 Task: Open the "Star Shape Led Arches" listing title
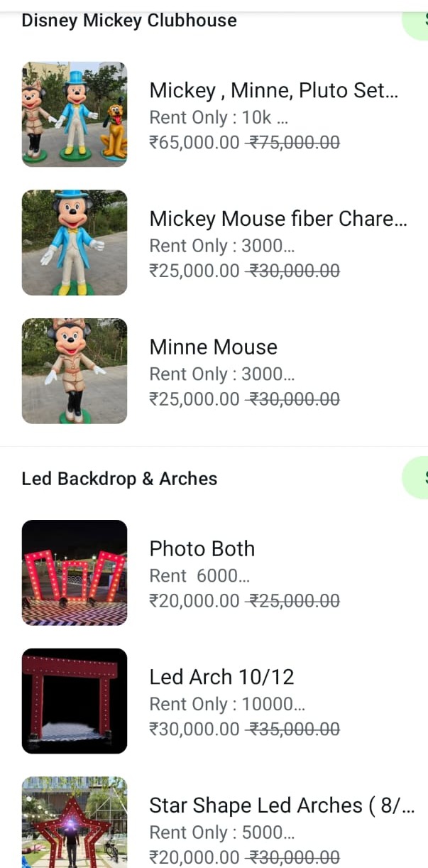click(x=281, y=805)
